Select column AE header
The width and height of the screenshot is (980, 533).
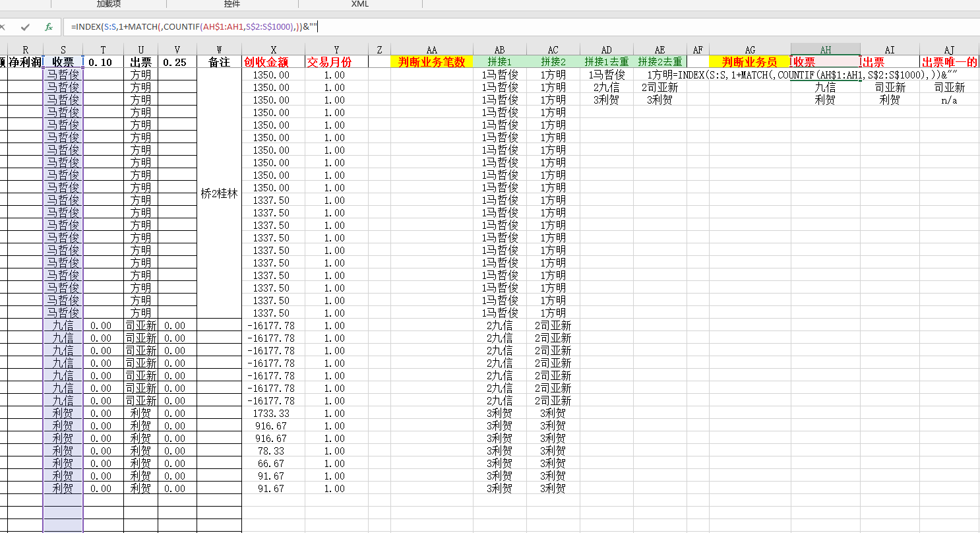[x=660, y=49]
